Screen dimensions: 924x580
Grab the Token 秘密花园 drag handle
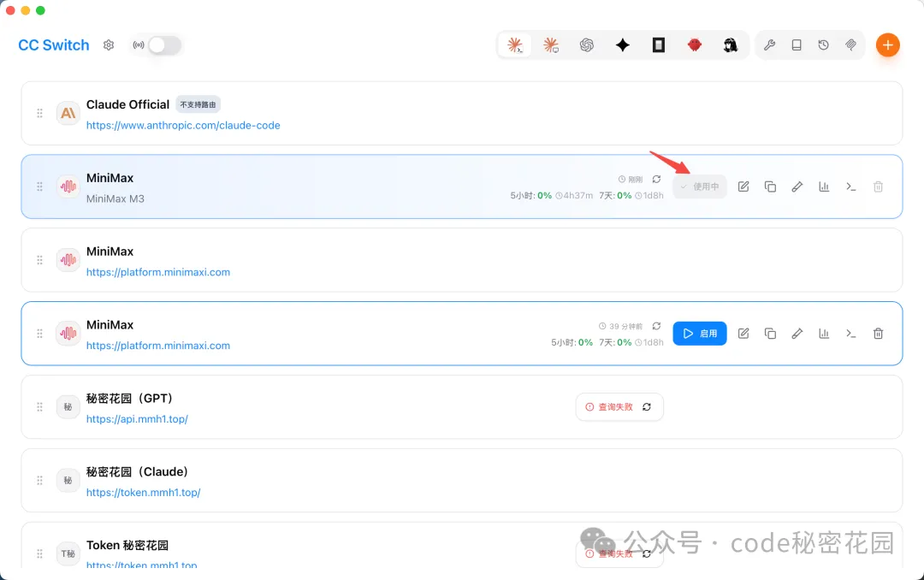click(39, 554)
